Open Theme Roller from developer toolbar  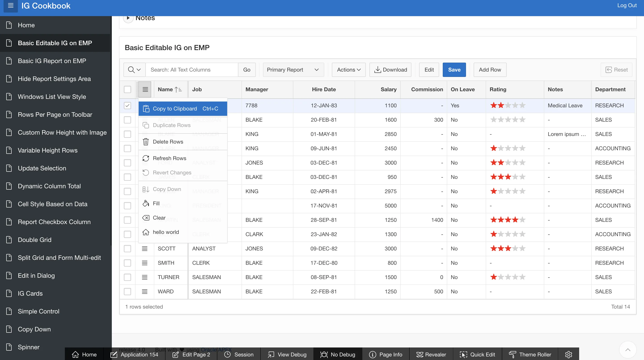click(x=530, y=354)
